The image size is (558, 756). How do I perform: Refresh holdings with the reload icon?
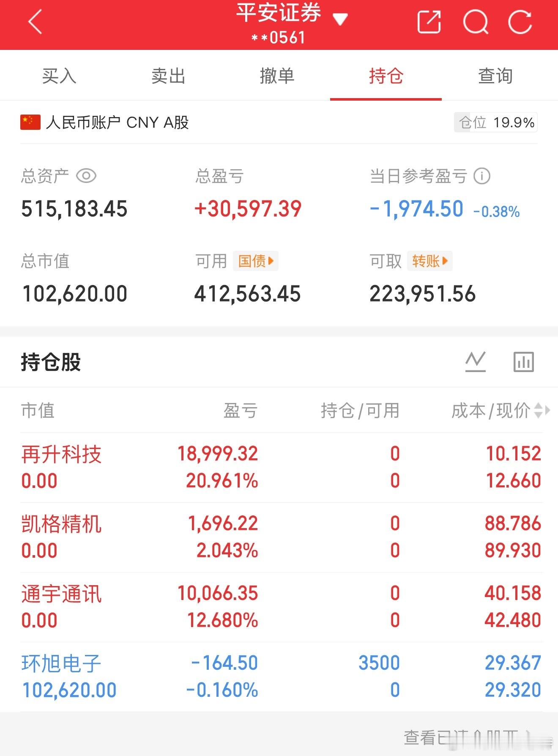point(520,22)
